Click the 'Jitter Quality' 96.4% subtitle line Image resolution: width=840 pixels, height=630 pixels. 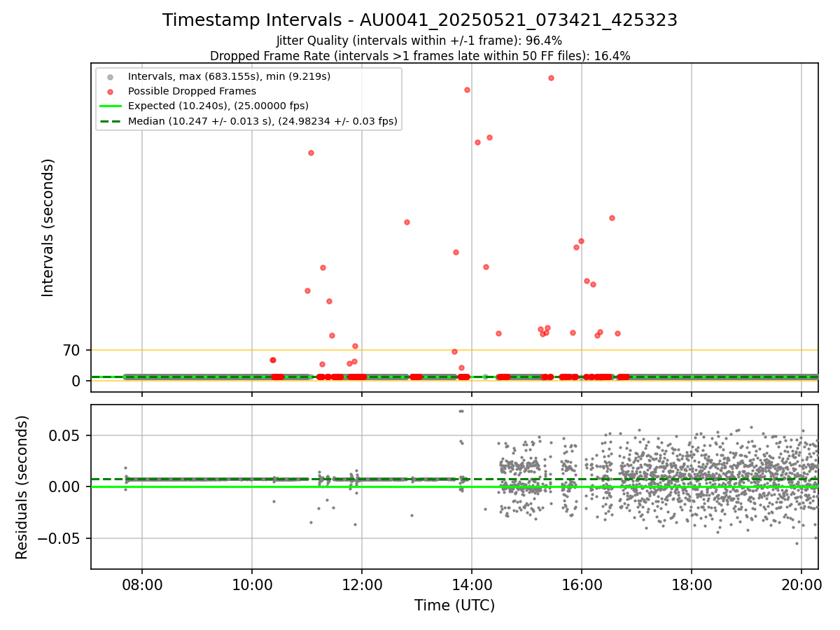(x=420, y=41)
